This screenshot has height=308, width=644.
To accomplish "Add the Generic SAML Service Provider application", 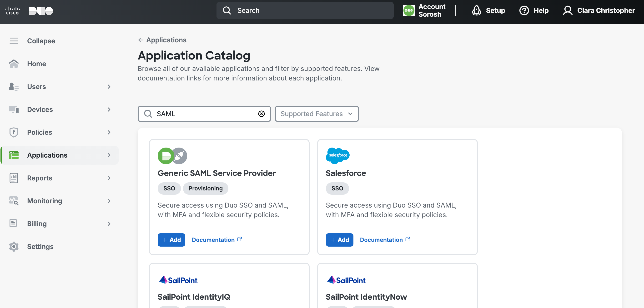I will (171, 240).
